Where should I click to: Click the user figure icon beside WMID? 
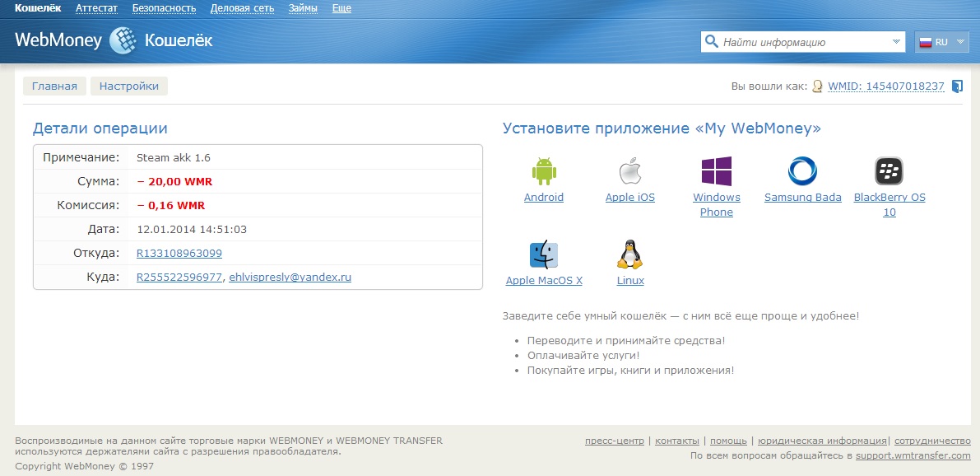click(x=817, y=86)
